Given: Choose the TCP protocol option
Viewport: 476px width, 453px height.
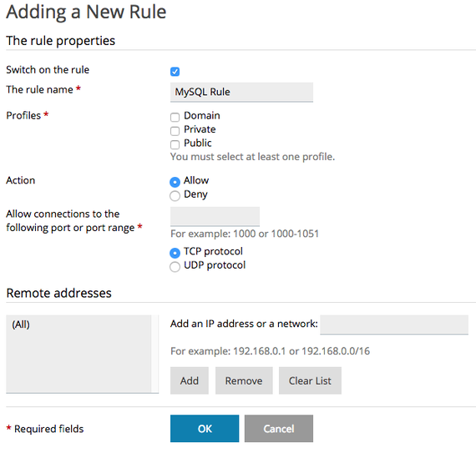Looking at the screenshot, I should 175,253.
